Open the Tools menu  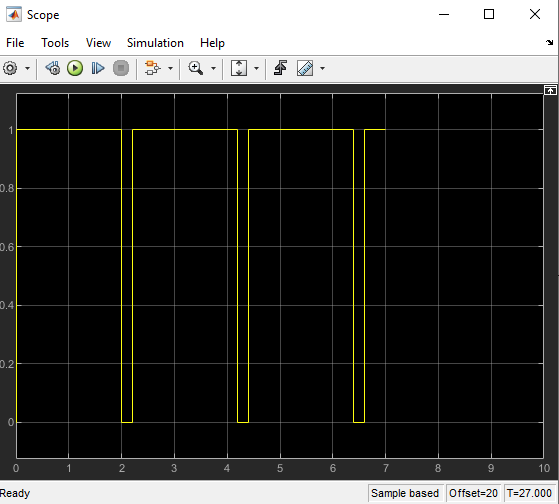tap(55, 43)
